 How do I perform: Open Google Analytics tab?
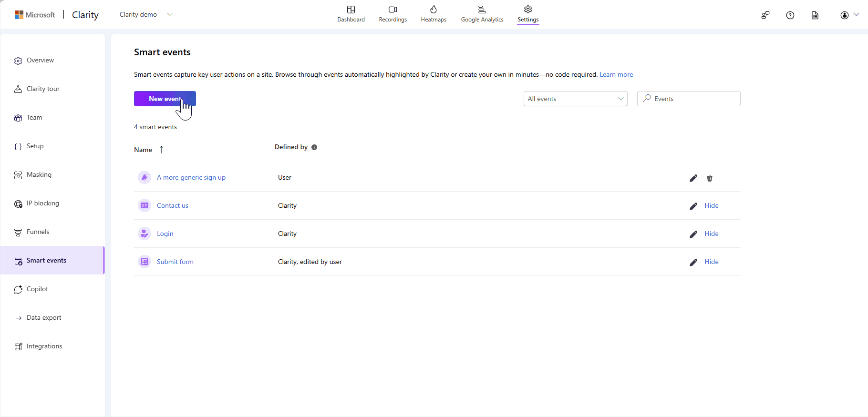click(482, 14)
